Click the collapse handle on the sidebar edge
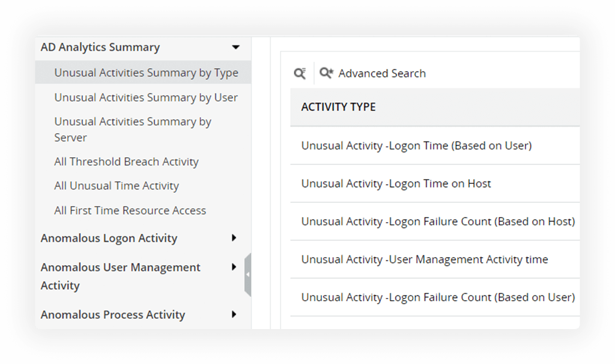 click(x=248, y=273)
